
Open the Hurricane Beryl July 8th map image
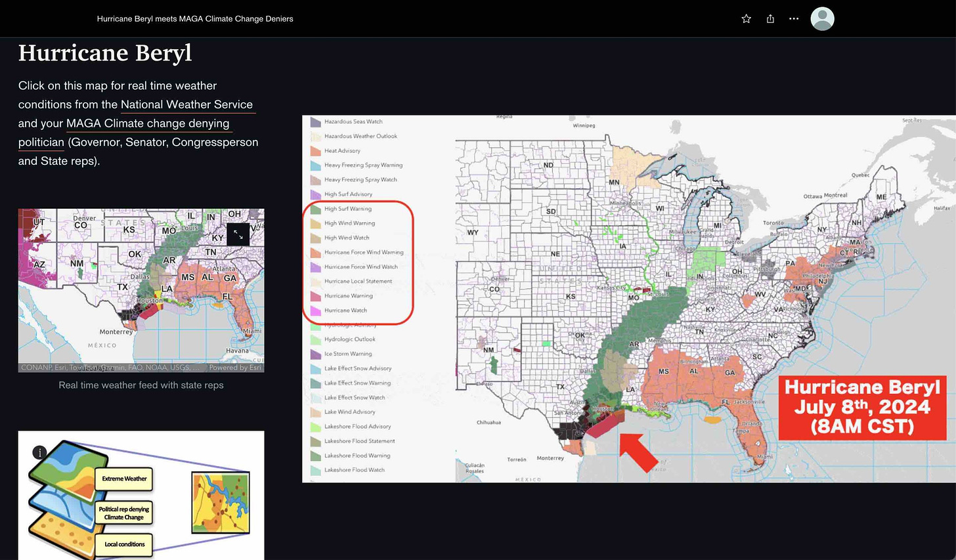point(629,299)
